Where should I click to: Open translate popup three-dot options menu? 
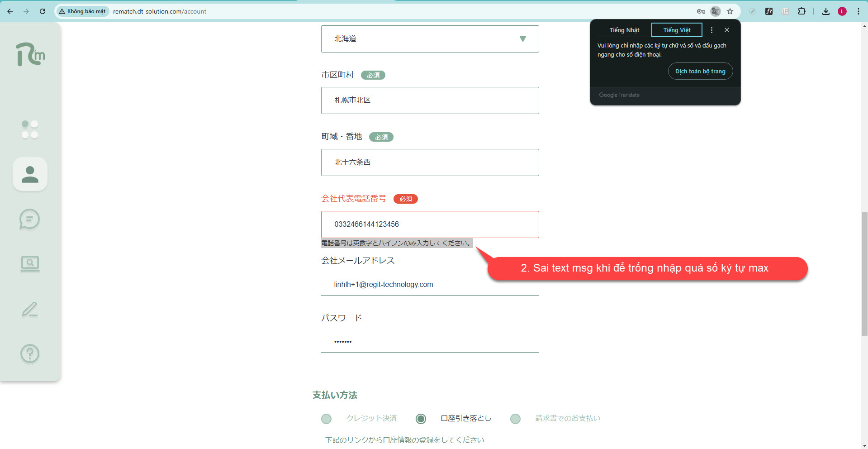click(711, 30)
